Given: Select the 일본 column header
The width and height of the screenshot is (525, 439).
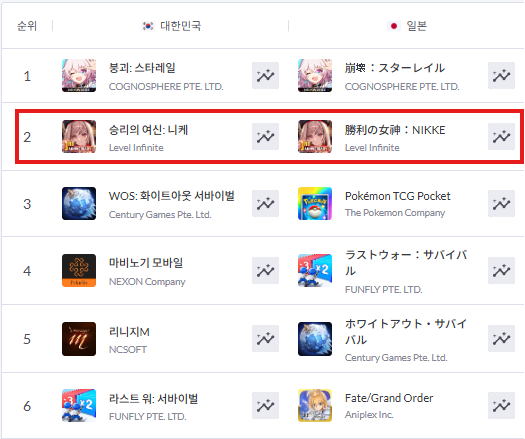Looking at the screenshot, I should tap(407, 26).
